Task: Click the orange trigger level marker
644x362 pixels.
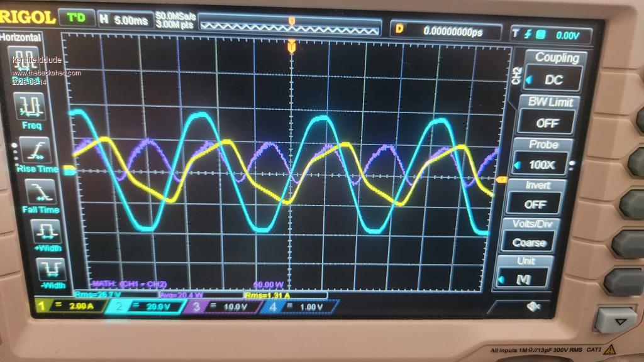Action: click(x=501, y=179)
